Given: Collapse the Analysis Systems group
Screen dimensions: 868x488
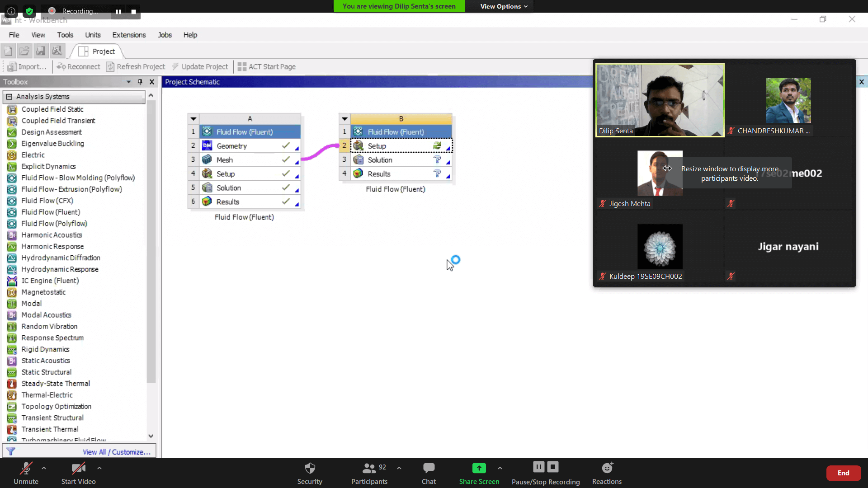Looking at the screenshot, I should 9,97.
